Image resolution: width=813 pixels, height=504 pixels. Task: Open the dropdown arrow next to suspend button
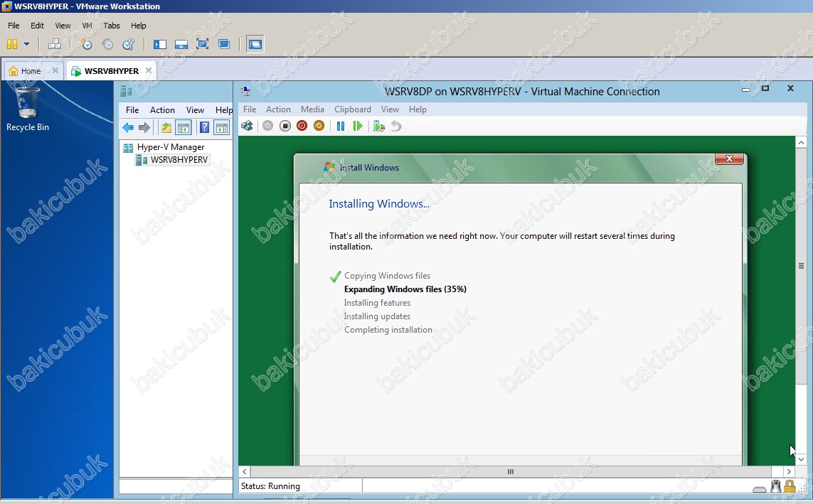pos(26,45)
